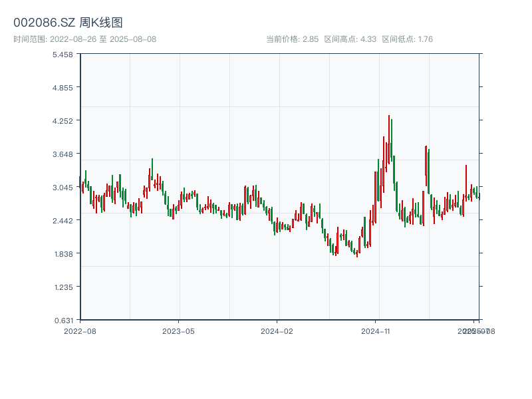Click the 区间低点 1.76 label

(407, 39)
